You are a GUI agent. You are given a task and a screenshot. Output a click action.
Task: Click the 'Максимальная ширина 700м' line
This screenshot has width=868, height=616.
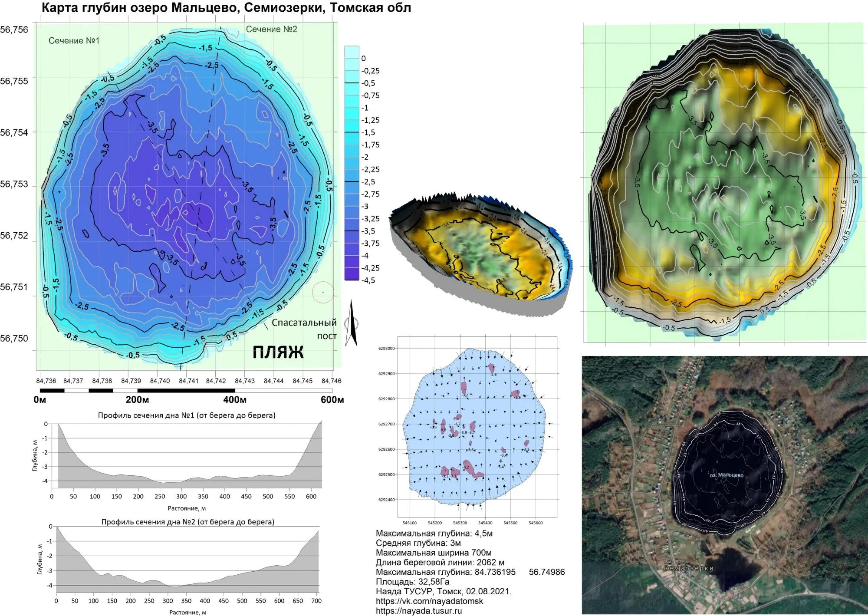coord(434,553)
